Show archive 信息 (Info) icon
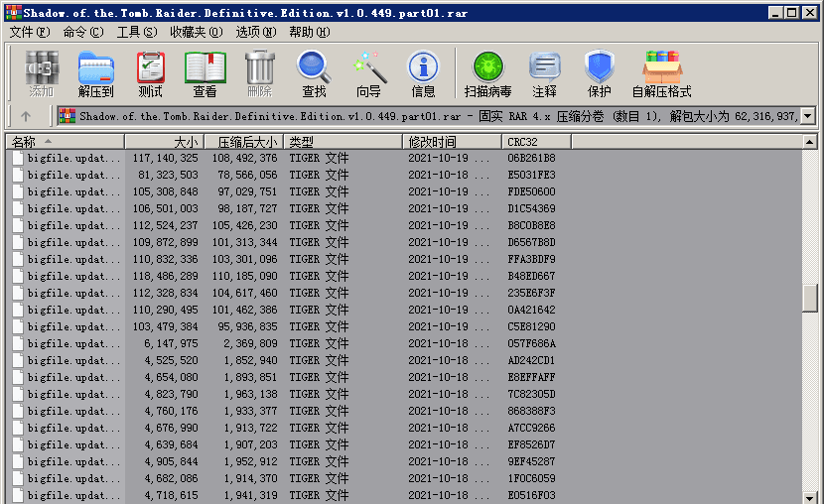This screenshot has height=504, width=824. click(x=424, y=73)
